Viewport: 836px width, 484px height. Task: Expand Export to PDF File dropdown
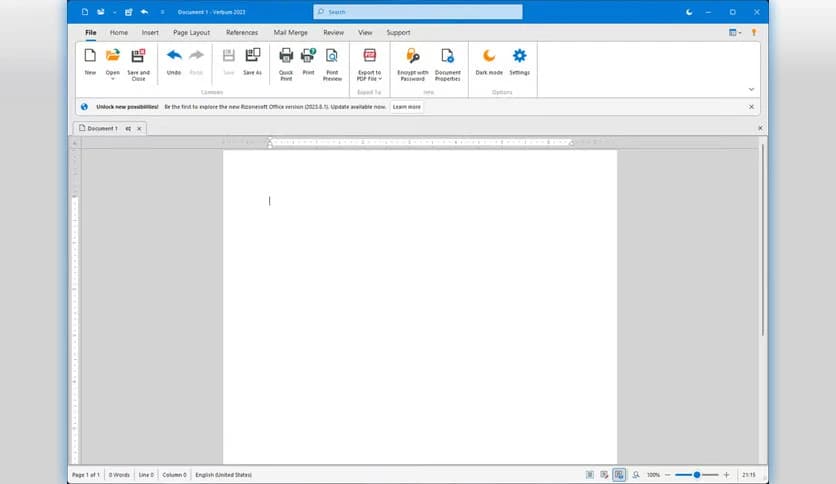[x=380, y=79]
